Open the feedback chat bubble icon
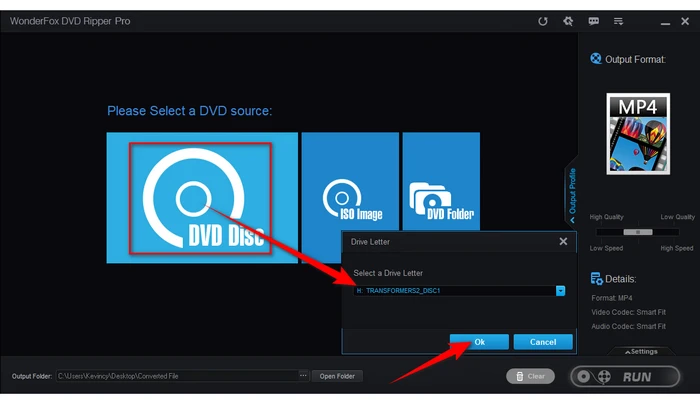This screenshot has width=700, height=407. coord(593,21)
